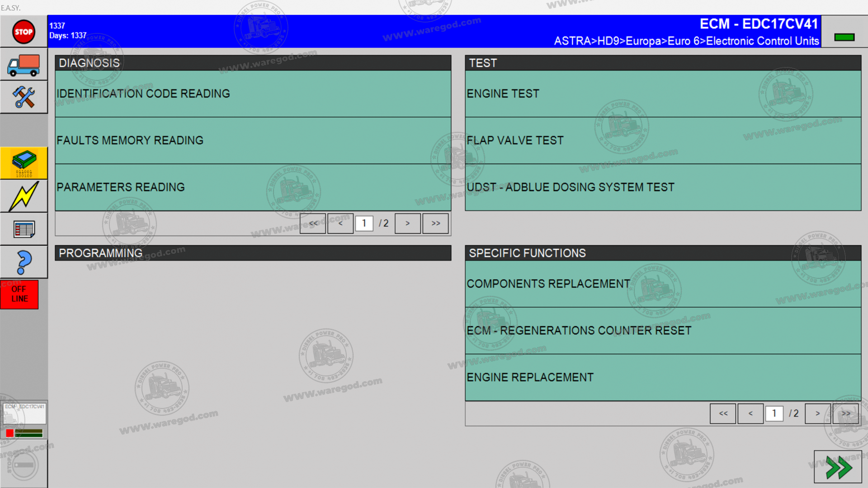The width and height of the screenshot is (868, 488).
Task: Click the green connection status indicator
Action: tap(844, 37)
